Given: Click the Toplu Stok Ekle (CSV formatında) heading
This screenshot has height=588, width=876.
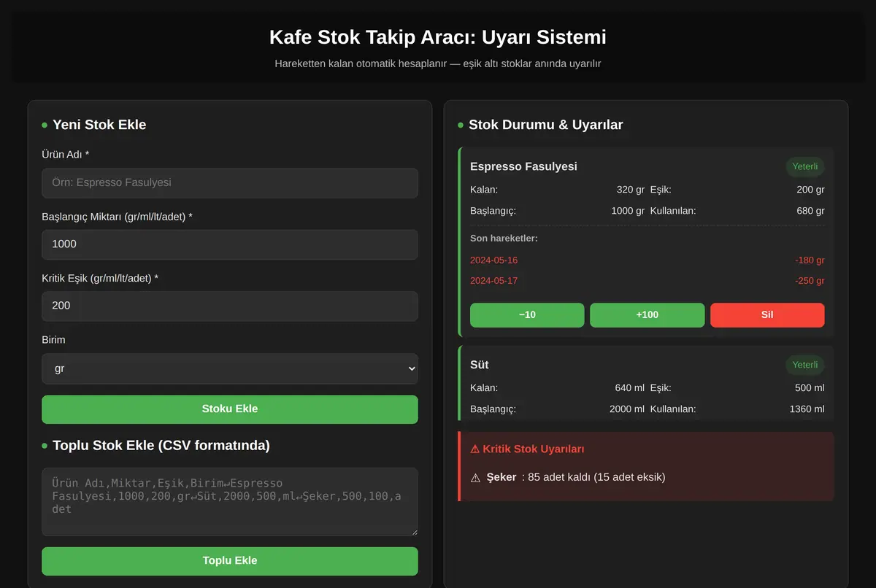Looking at the screenshot, I should pyautogui.click(x=161, y=446).
